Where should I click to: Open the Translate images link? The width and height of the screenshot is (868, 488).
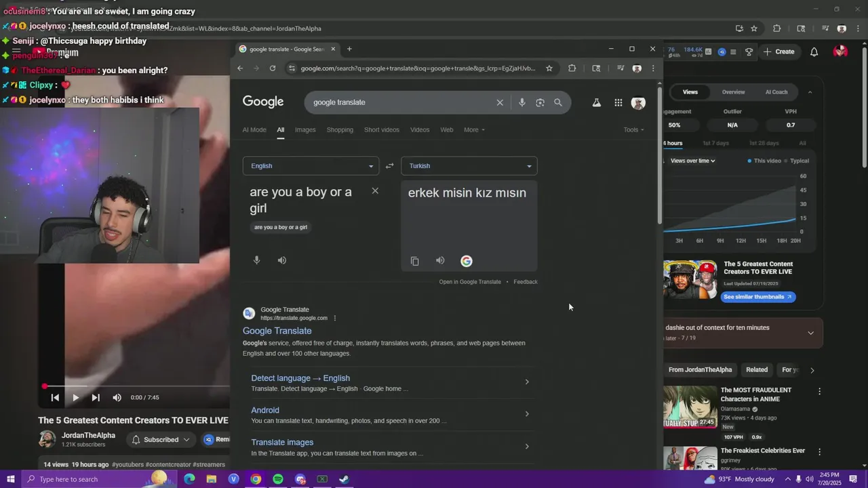tap(282, 442)
